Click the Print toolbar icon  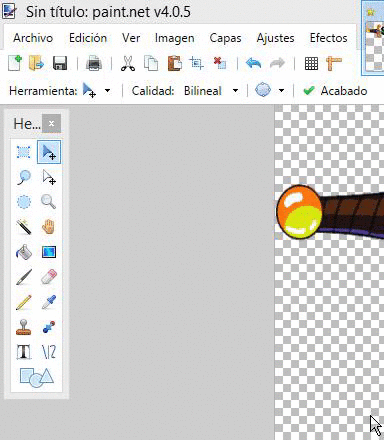pos(94,63)
